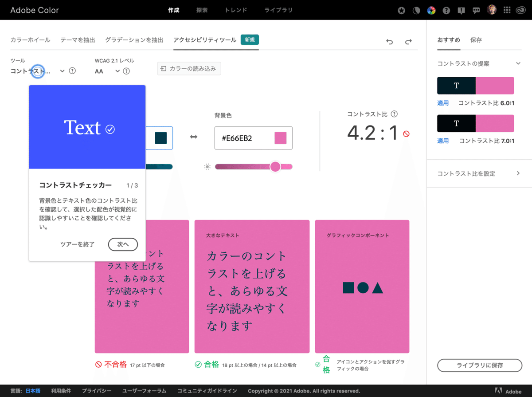The height and width of the screenshot is (397, 532).
Task: Click the 7.0:1 suggestion color preview
Action: click(476, 124)
